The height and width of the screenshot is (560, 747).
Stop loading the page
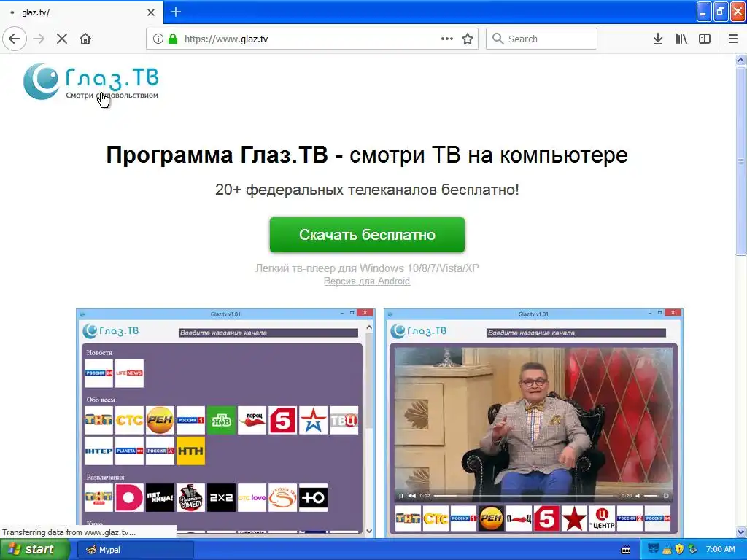[x=62, y=39]
